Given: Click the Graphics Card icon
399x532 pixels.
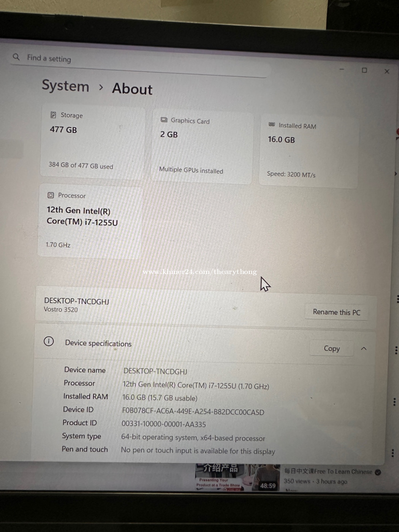Looking at the screenshot, I should [x=164, y=120].
